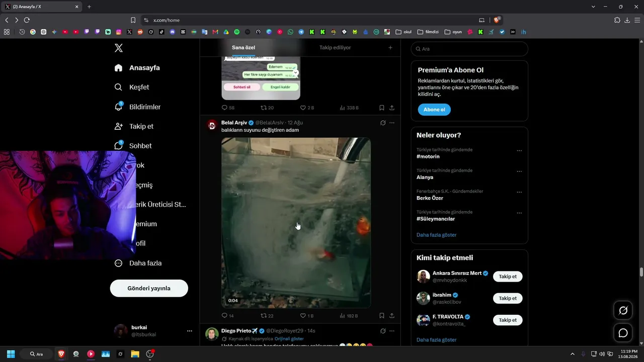Open the Berke Özer trending topic

click(x=430, y=198)
